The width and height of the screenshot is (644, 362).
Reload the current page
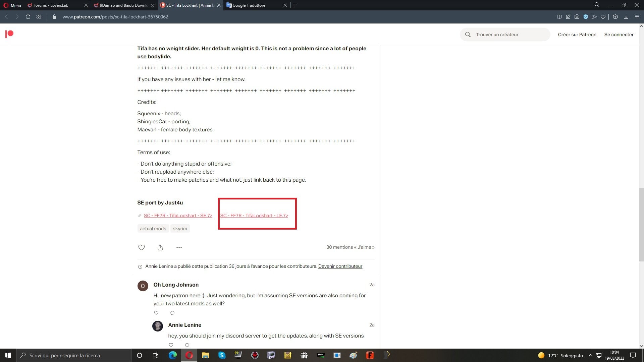pos(28,17)
